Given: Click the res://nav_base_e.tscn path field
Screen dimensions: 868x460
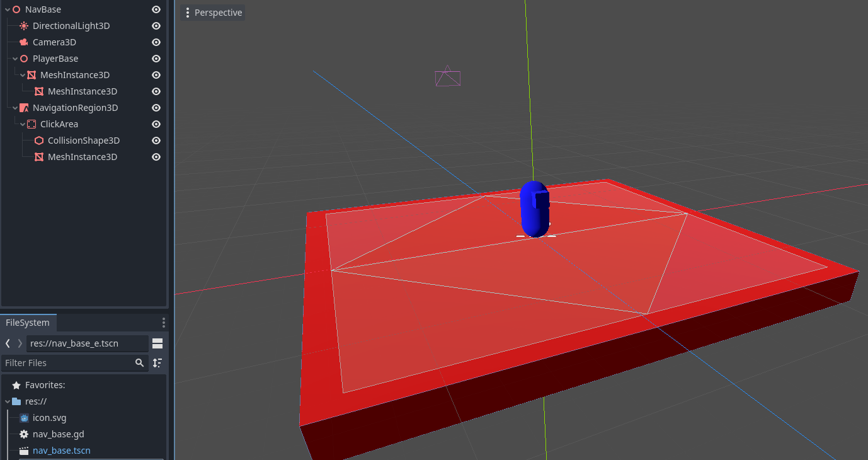Looking at the screenshot, I should coord(87,343).
